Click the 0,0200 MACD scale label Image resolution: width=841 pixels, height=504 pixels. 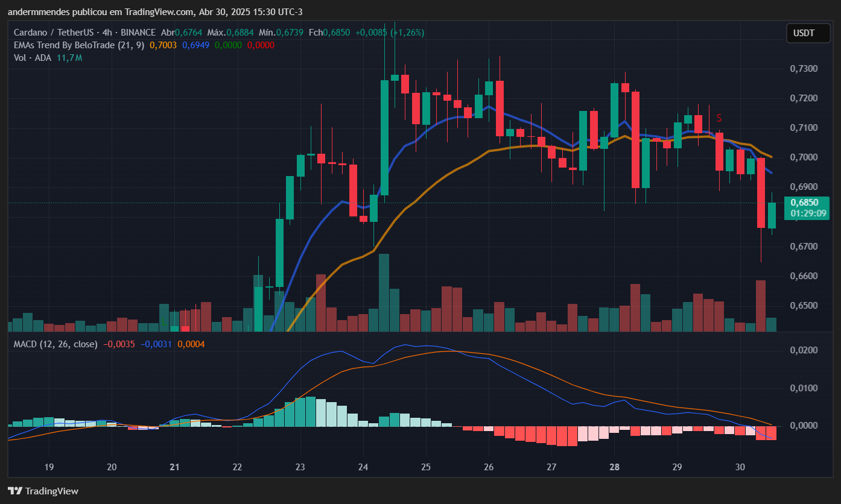coord(804,350)
